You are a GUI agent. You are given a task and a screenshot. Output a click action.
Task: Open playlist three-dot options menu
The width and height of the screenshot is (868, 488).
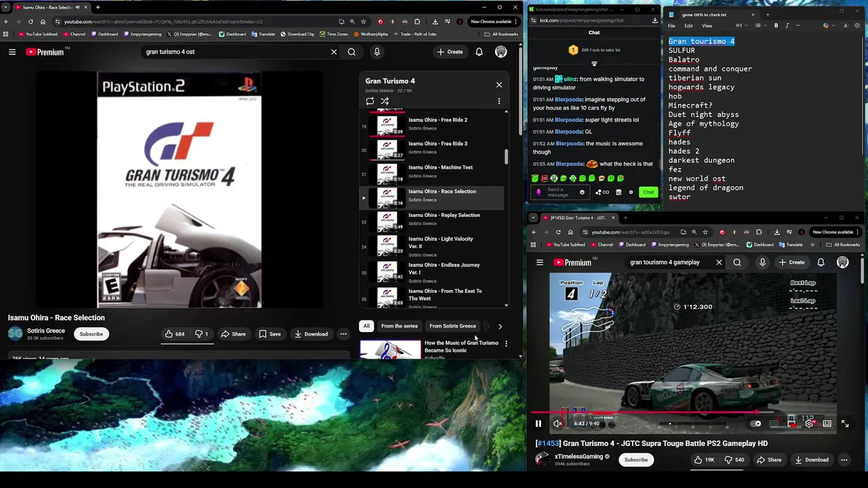click(499, 101)
